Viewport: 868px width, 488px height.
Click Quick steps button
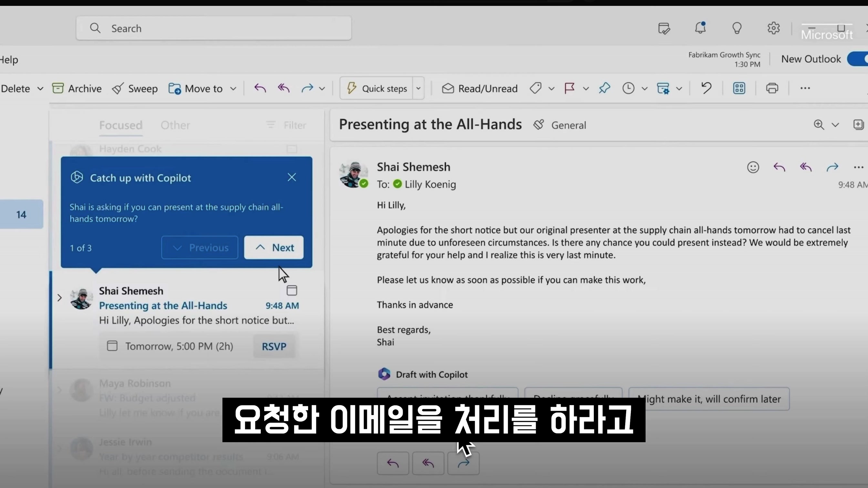coord(377,88)
